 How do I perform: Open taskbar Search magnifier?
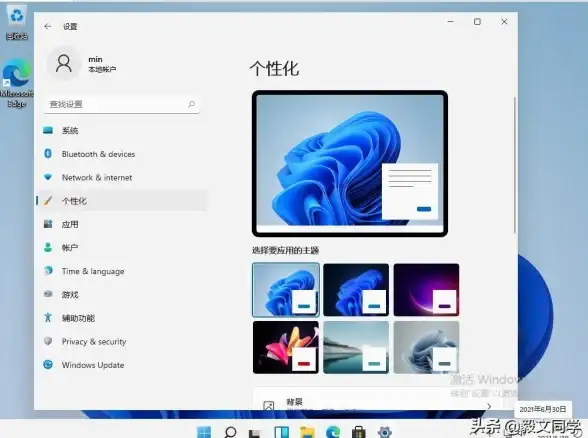tap(230, 432)
